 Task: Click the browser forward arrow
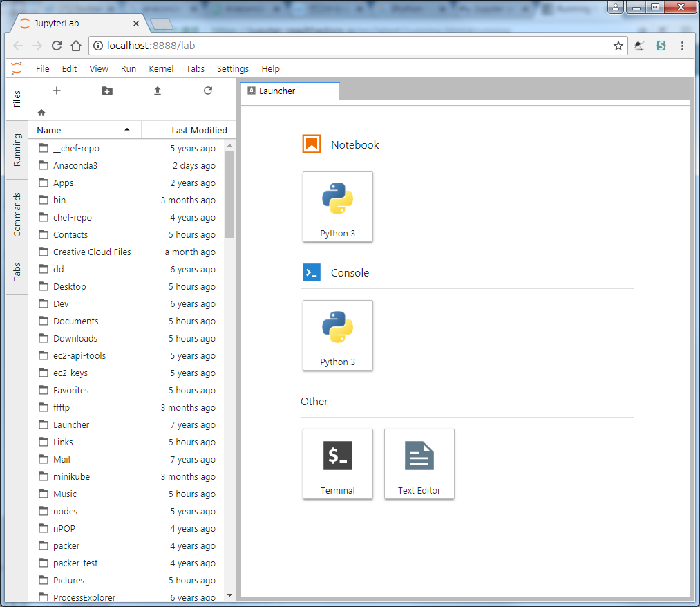click(37, 46)
